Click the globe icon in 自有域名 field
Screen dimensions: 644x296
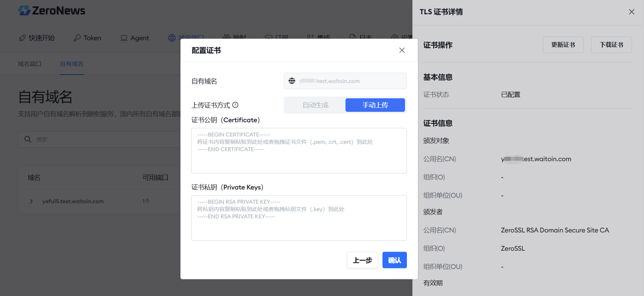pos(292,81)
